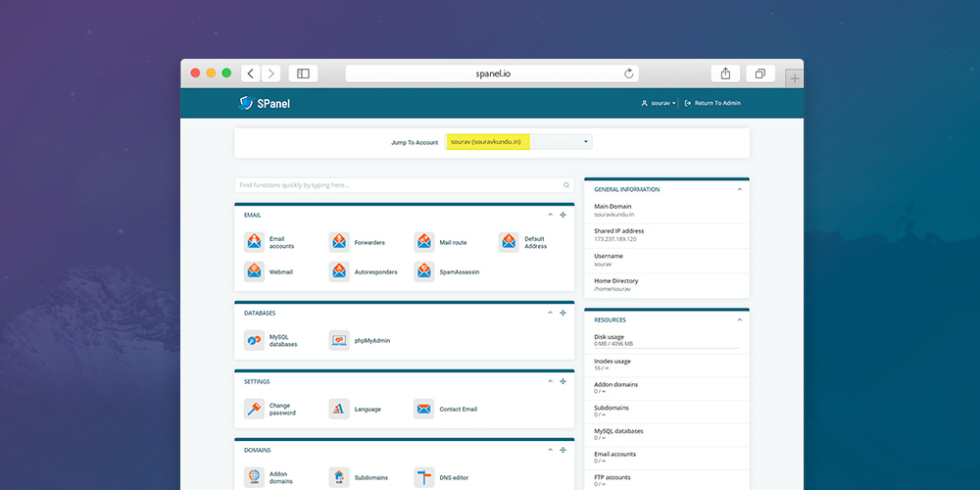Click Safari back arrow

point(251,73)
